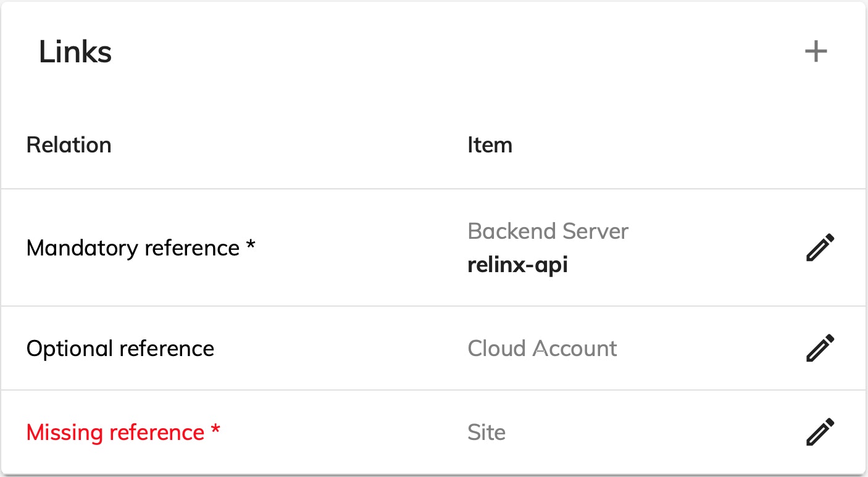
Task: Edit the Optional reference Cloud Account link
Action: pos(820,348)
